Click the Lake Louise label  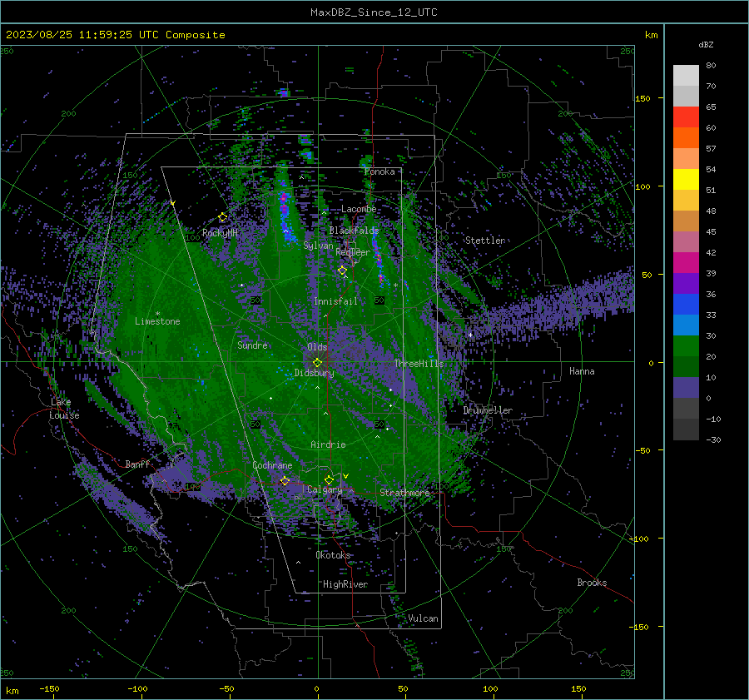[64, 409]
